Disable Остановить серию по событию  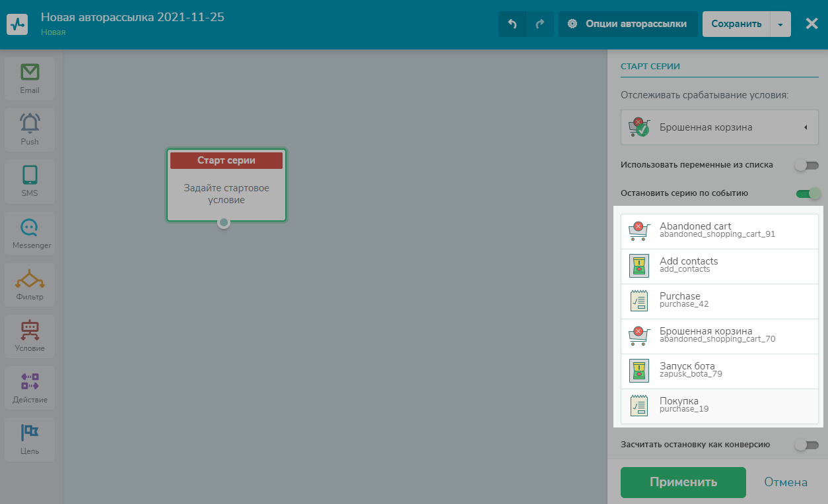pos(808,193)
